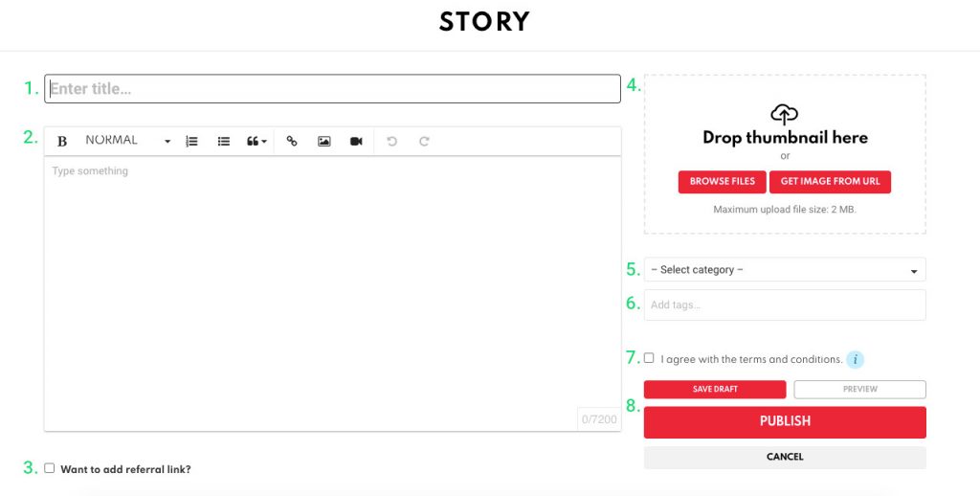Image resolution: width=980 pixels, height=496 pixels.
Task: Focus the Type something text area
Action: [x=332, y=293]
